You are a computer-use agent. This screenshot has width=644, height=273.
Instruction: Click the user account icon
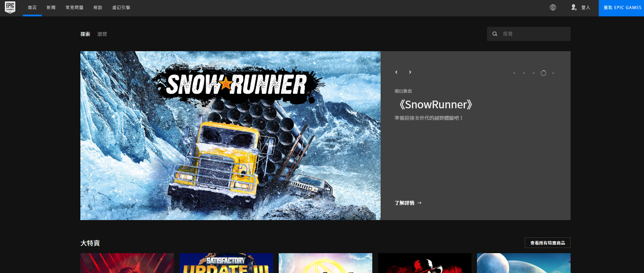(x=574, y=7)
